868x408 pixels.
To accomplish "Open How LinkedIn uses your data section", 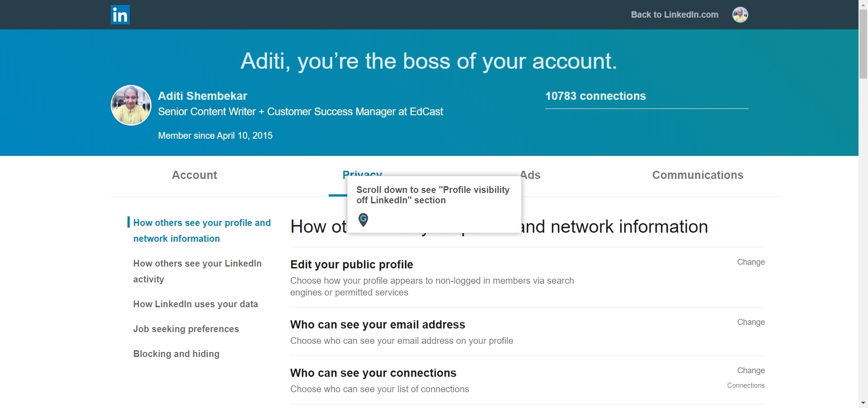I will click(195, 304).
